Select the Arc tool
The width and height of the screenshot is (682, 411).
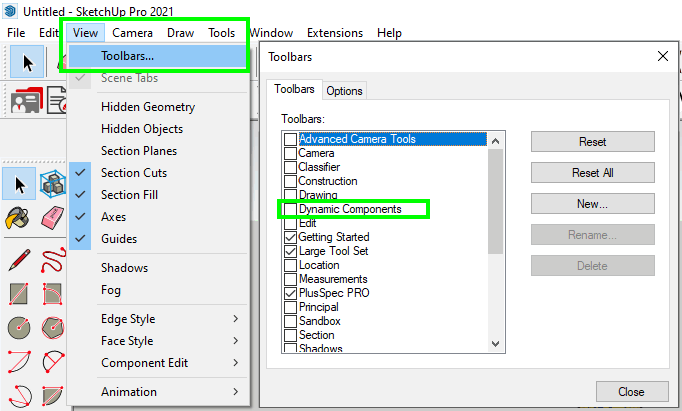coord(19,361)
